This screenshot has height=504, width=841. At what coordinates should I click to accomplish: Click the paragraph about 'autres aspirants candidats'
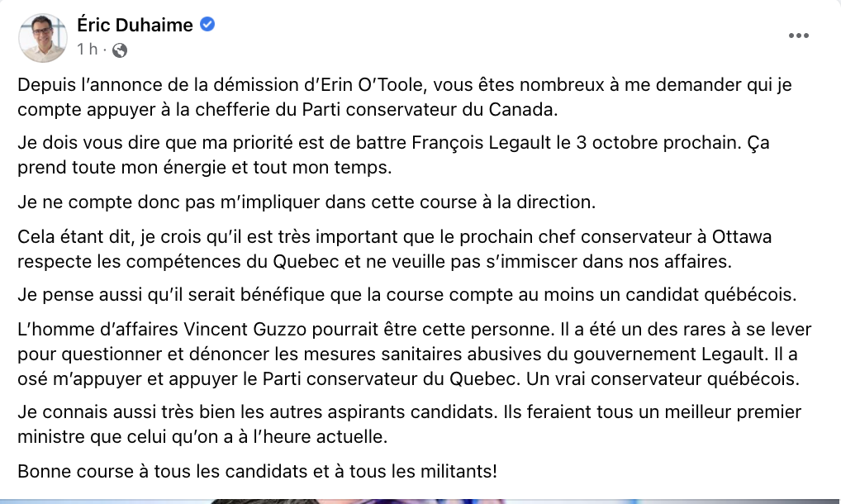[x=409, y=424]
